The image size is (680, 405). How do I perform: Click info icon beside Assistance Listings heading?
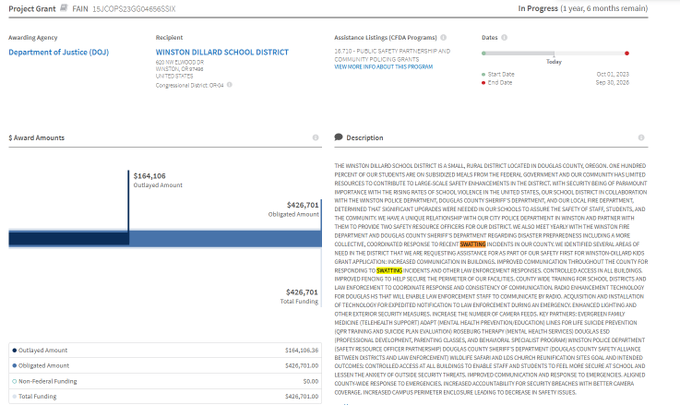(457, 38)
